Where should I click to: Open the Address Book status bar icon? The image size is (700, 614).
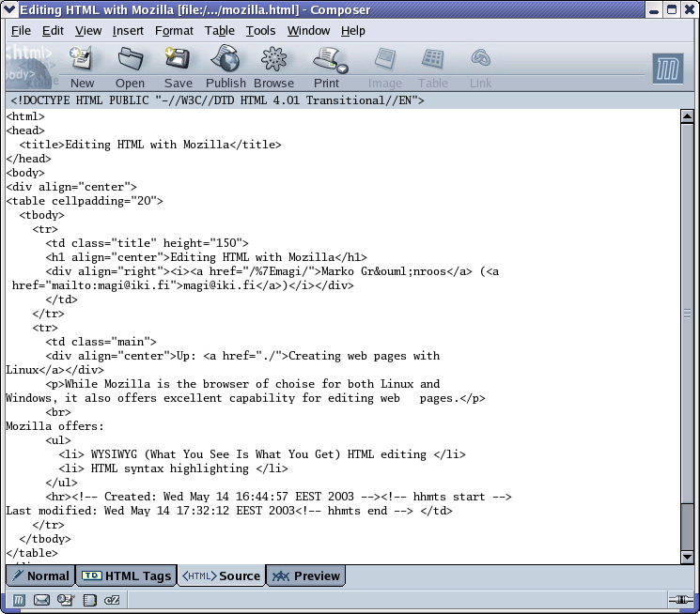[x=88, y=600]
